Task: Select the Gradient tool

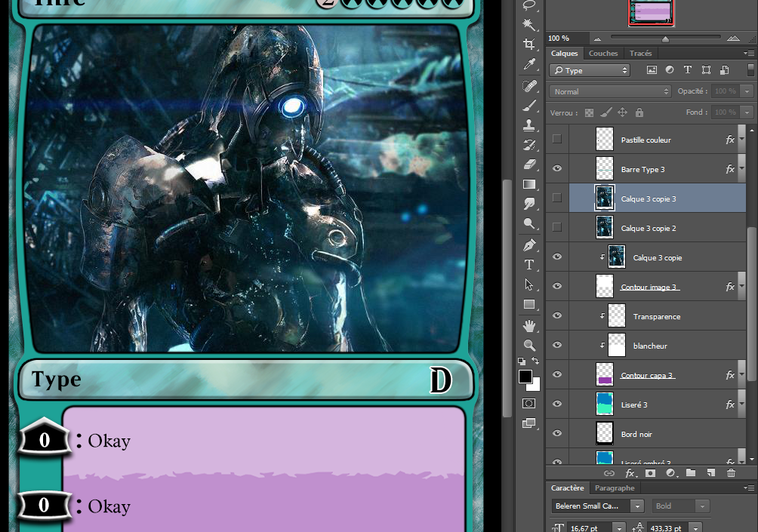Action: pyautogui.click(x=529, y=184)
